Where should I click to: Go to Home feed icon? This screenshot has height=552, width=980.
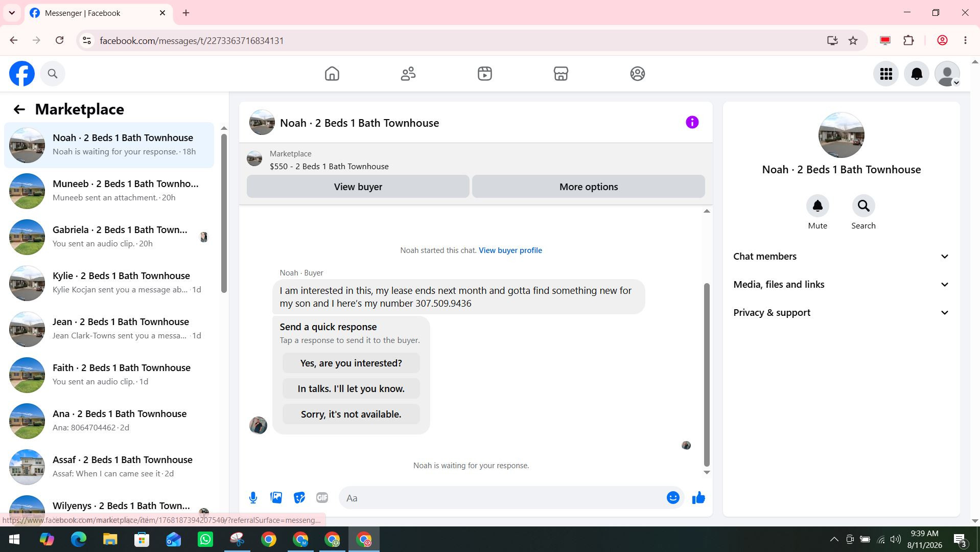(x=332, y=74)
